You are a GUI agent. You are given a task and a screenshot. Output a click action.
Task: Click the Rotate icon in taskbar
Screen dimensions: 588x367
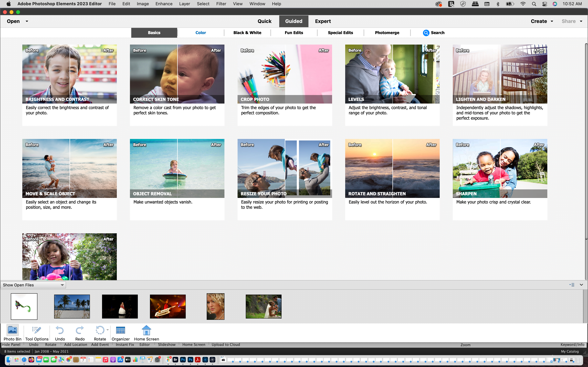[x=100, y=330]
